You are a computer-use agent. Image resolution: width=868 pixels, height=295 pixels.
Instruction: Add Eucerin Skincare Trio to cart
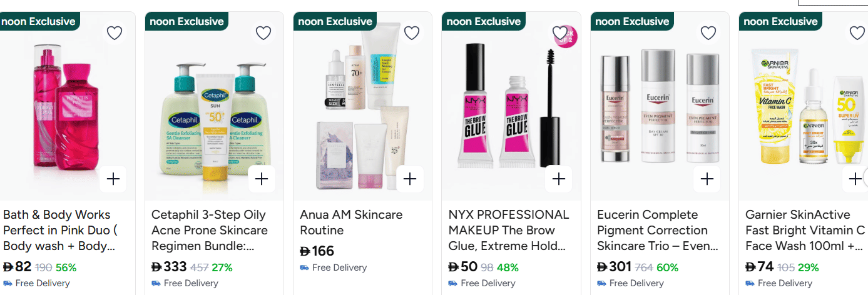(x=707, y=179)
